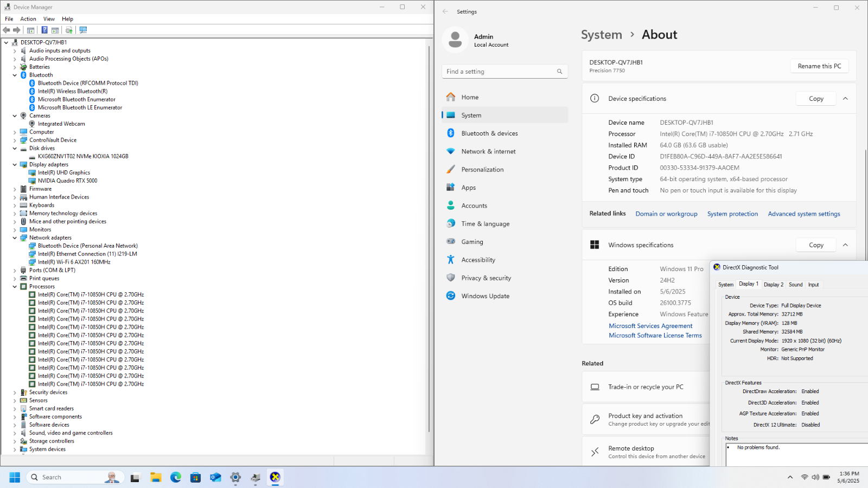Expand the Monitors node
The width and height of the screenshot is (868, 488).
(15, 229)
